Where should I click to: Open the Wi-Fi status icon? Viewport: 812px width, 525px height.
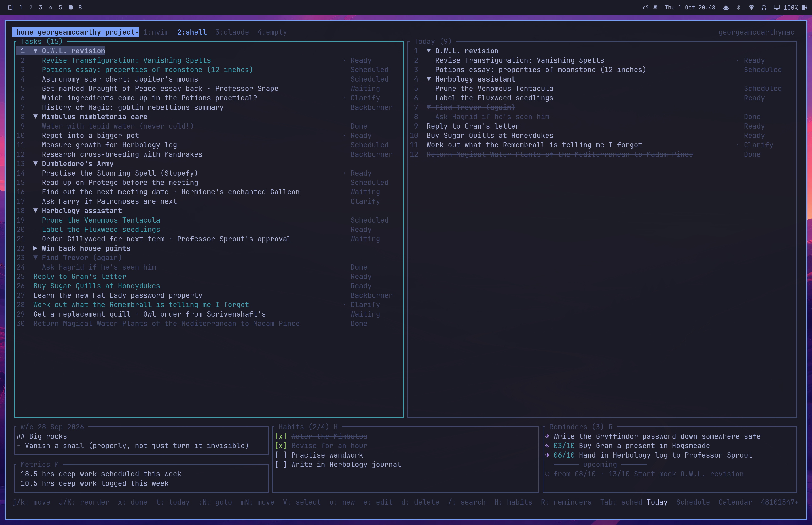(x=751, y=8)
